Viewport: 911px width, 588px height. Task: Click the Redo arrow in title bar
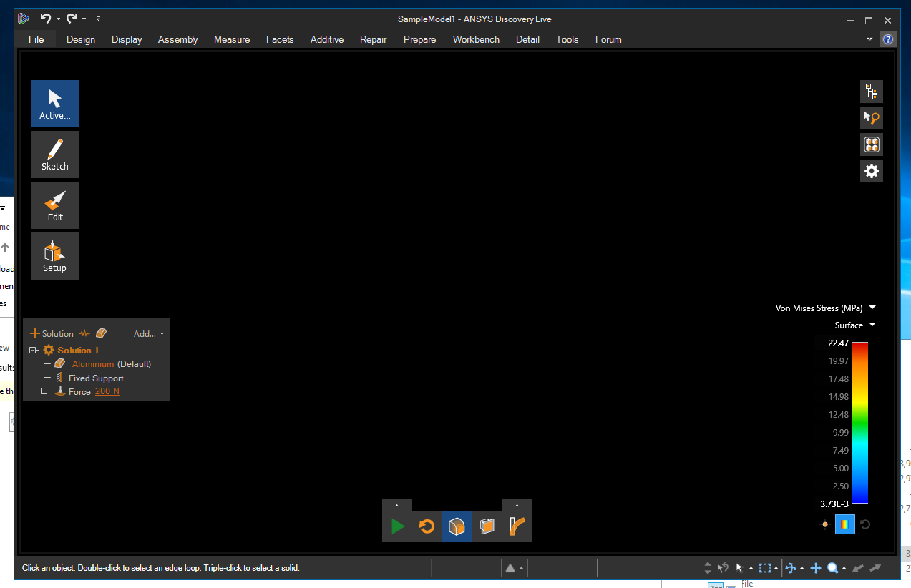72,19
